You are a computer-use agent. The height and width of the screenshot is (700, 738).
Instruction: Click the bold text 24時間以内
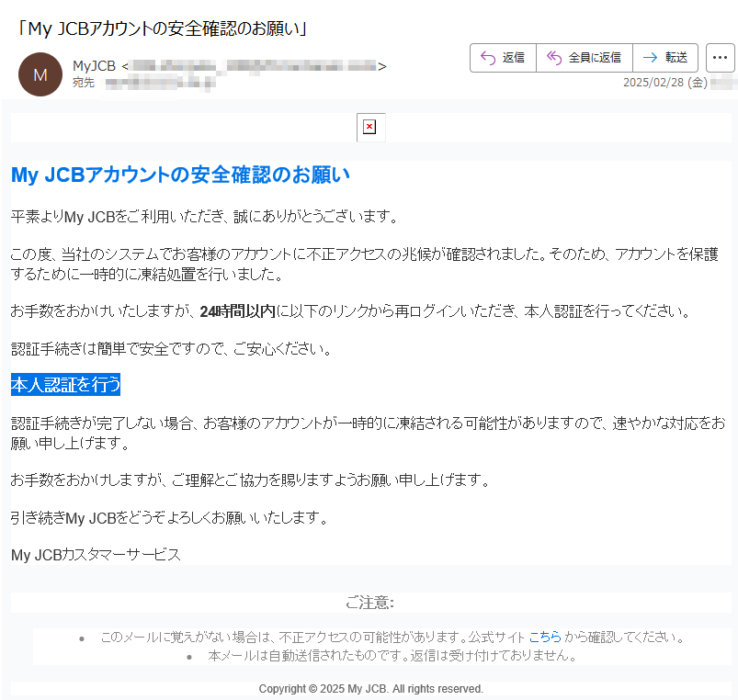point(238,310)
